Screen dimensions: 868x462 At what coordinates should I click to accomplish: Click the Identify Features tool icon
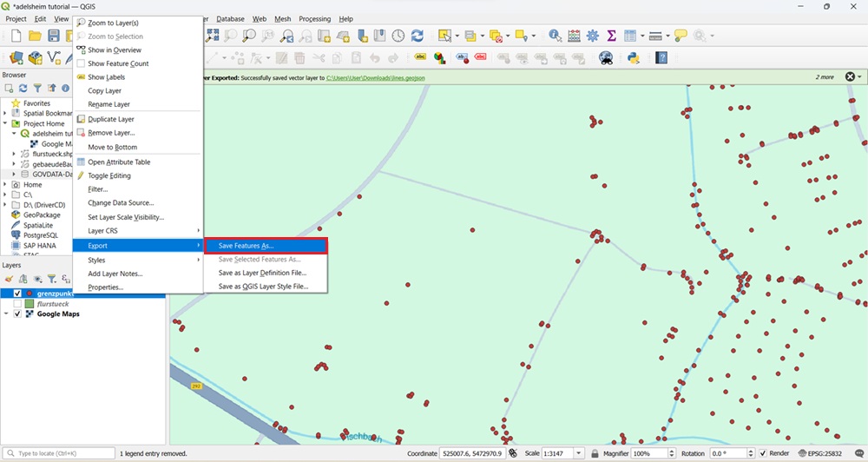(x=553, y=36)
